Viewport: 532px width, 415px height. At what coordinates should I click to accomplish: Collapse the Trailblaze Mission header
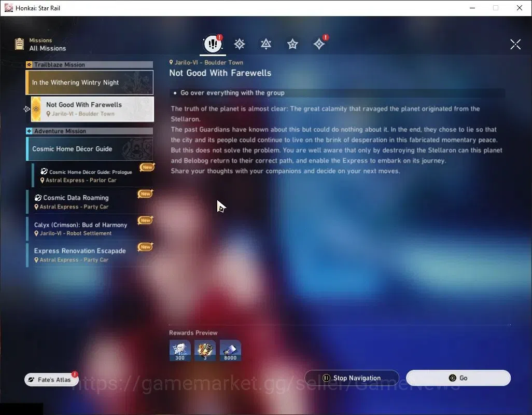click(x=90, y=64)
